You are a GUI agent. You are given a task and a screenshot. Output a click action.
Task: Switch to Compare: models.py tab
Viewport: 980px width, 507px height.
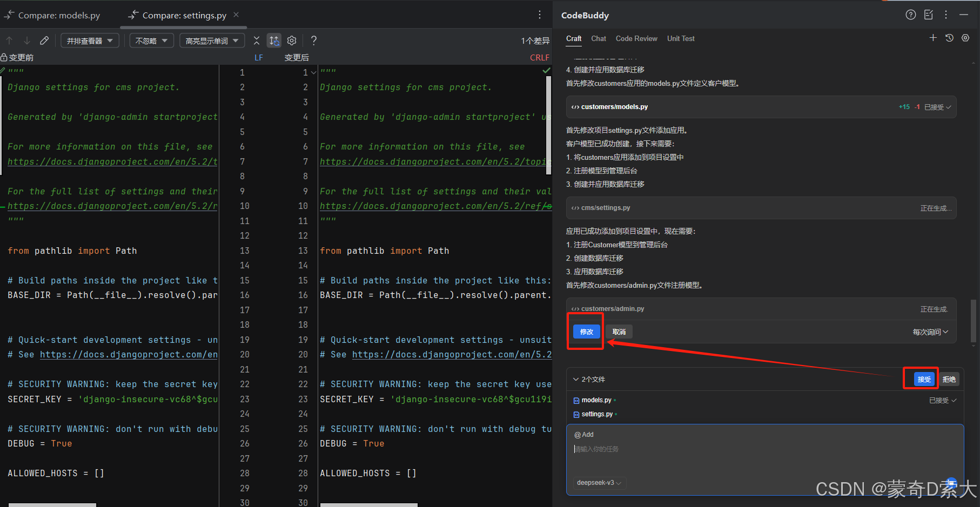tap(53, 15)
